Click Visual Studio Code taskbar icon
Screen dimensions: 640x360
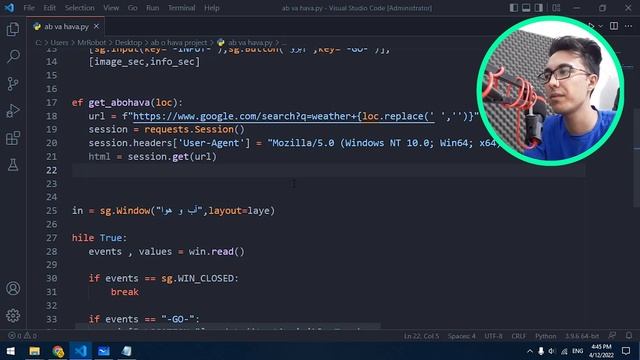point(80,351)
